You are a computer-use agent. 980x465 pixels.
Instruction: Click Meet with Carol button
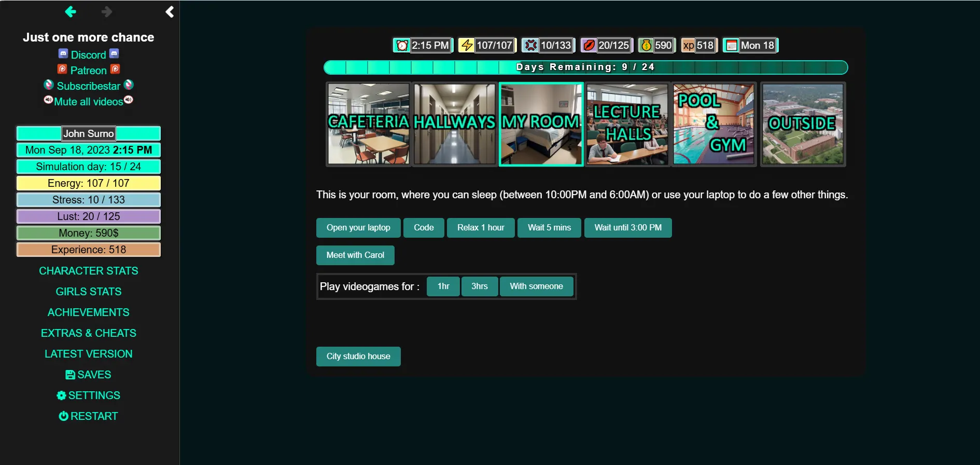click(355, 255)
